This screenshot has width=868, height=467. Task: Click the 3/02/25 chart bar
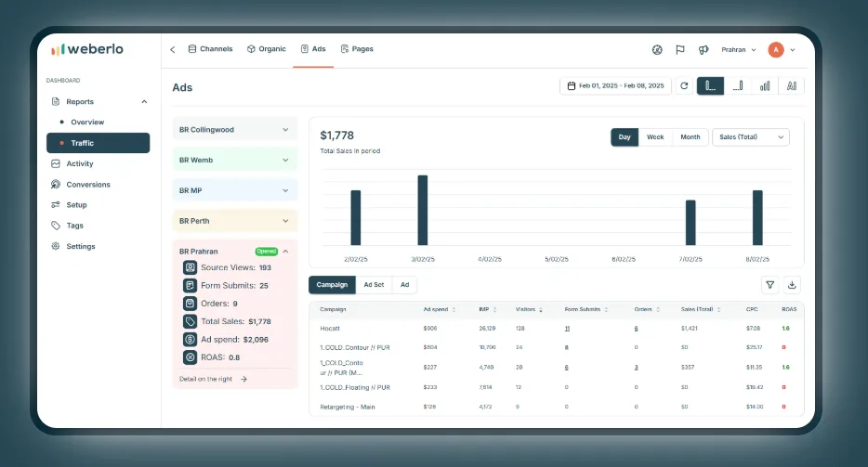(x=422, y=210)
